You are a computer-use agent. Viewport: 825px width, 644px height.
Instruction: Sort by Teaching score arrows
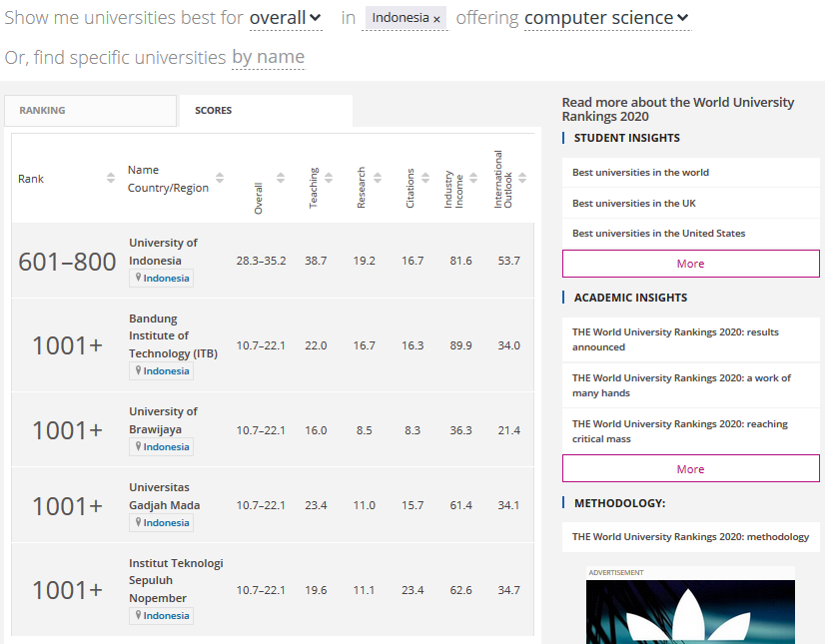tap(330, 179)
